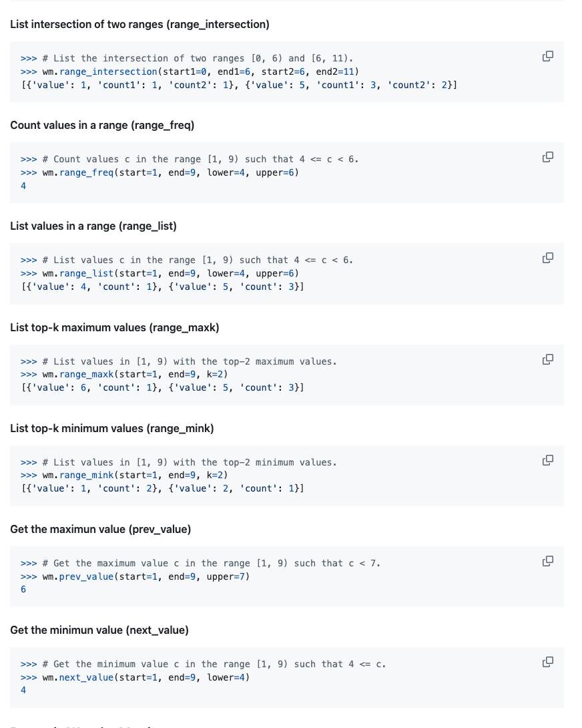Screen dimensions: 582x728
Task: Click the 'List top-k minimum values' heading
Action: tap(112, 428)
